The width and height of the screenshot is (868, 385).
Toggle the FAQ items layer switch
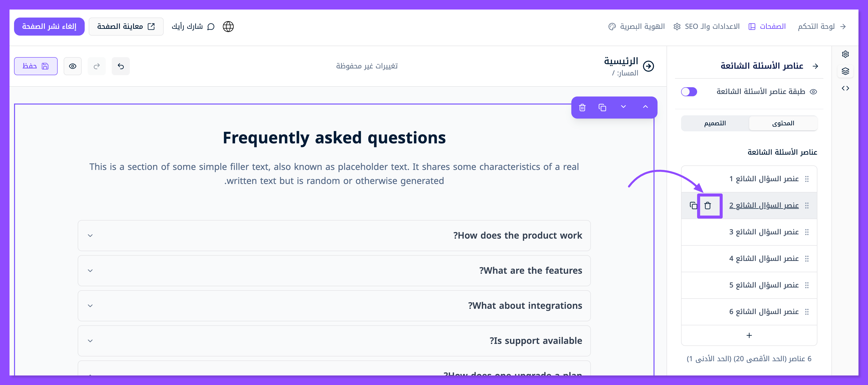pyautogui.click(x=689, y=92)
